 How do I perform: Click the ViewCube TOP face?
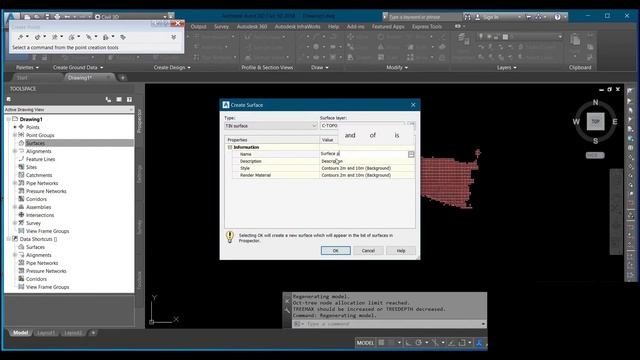[596, 122]
